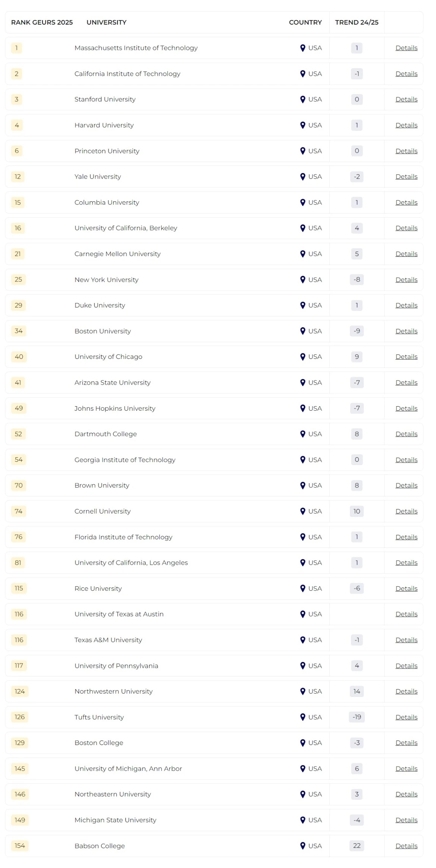Sort by the RANK GEURS 2025 column header
The height and width of the screenshot is (868, 436).
click(x=42, y=22)
